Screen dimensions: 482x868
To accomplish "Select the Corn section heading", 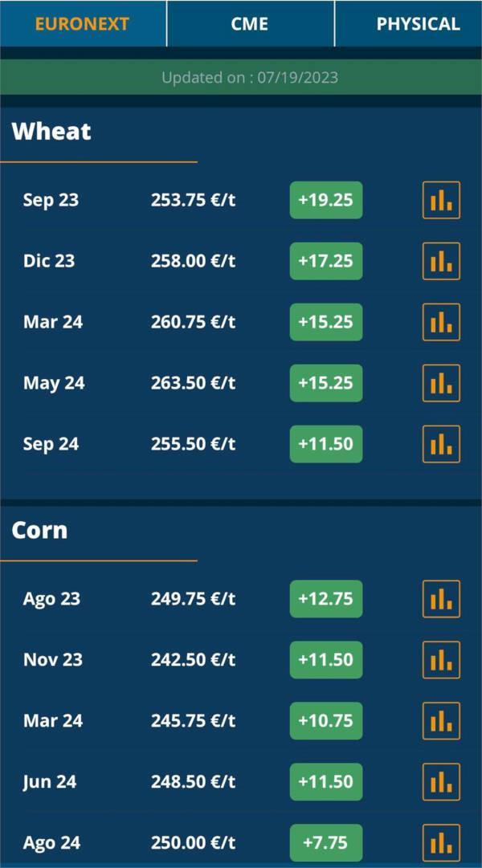I will point(39,531).
